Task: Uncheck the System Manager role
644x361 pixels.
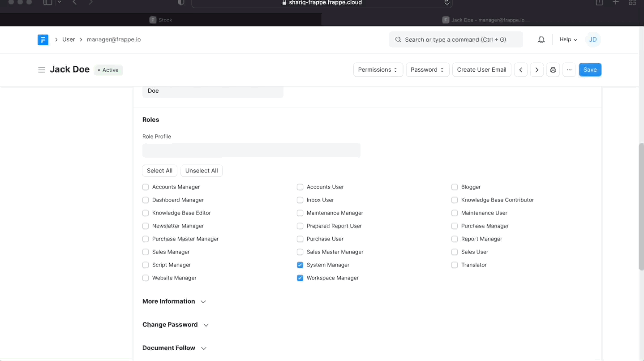Action: 300,265
